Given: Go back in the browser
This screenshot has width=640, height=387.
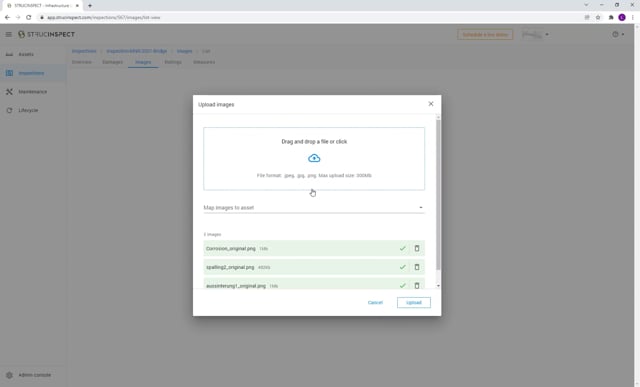Looking at the screenshot, I should [x=7, y=17].
